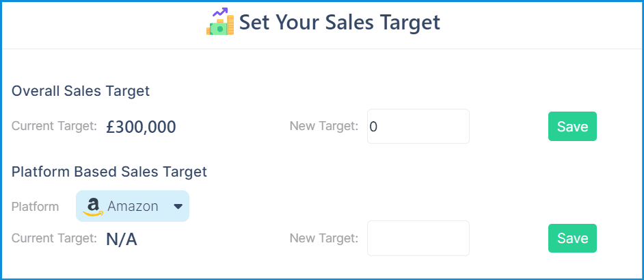Click the Amazon text in dropdown
Screen dimensions: 644x280
(x=133, y=206)
